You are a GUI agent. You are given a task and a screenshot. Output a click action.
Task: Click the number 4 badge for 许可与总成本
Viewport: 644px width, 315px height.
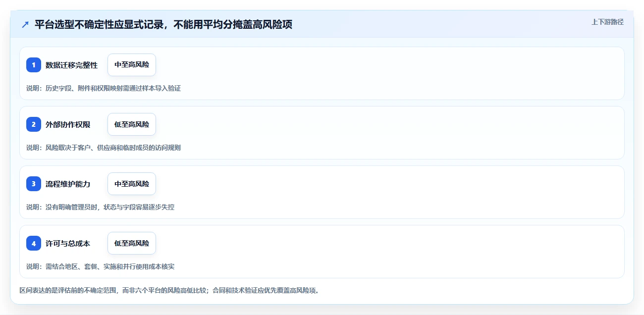point(34,243)
